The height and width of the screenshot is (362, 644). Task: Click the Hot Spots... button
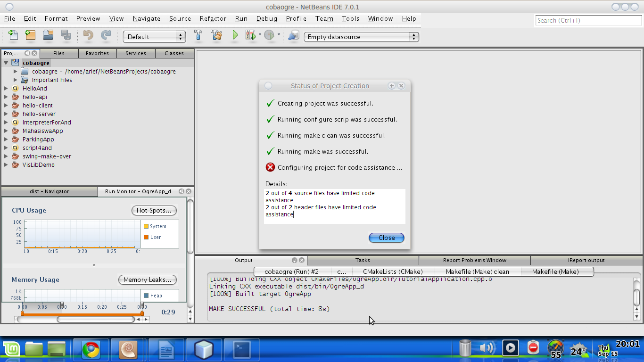tap(154, 210)
